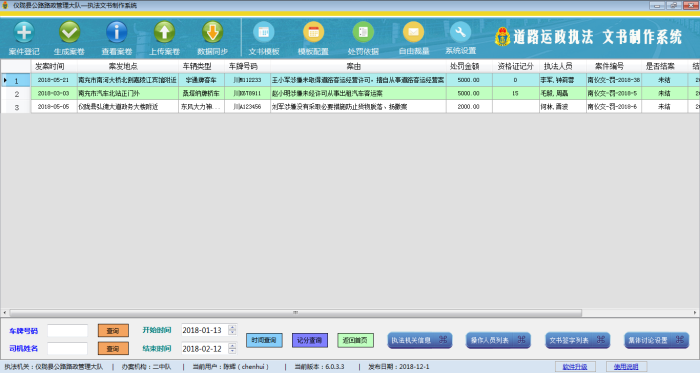Open 集体讨论设置 button
Image resolution: width=700 pixels, height=373 pixels.
[x=657, y=340]
